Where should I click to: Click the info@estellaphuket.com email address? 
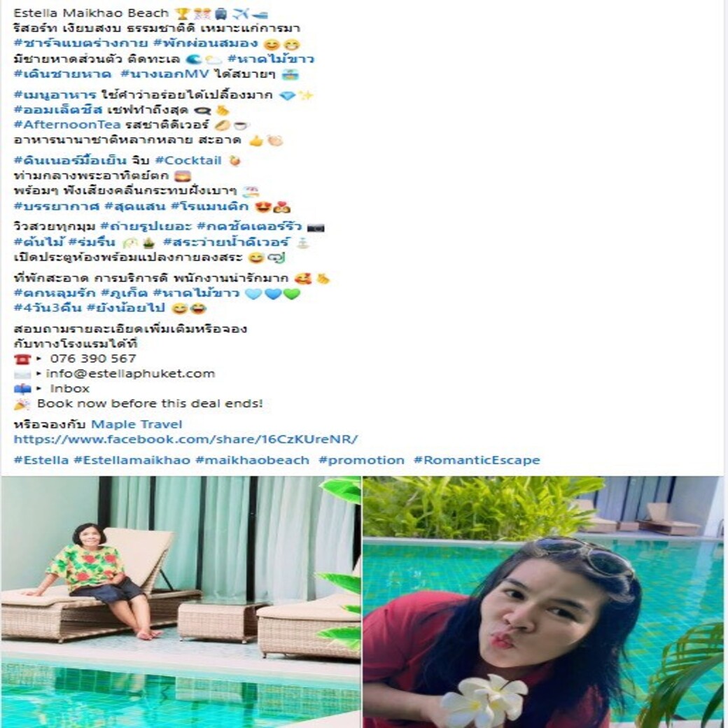click(x=130, y=373)
